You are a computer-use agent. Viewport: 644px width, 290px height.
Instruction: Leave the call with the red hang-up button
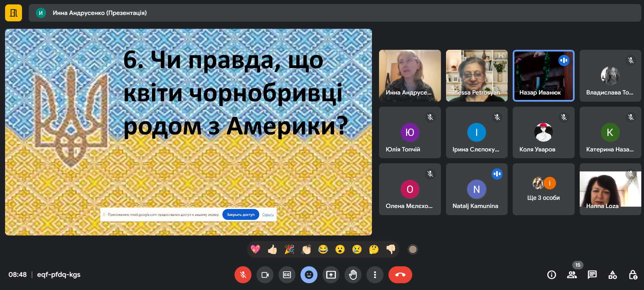[400, 275]
